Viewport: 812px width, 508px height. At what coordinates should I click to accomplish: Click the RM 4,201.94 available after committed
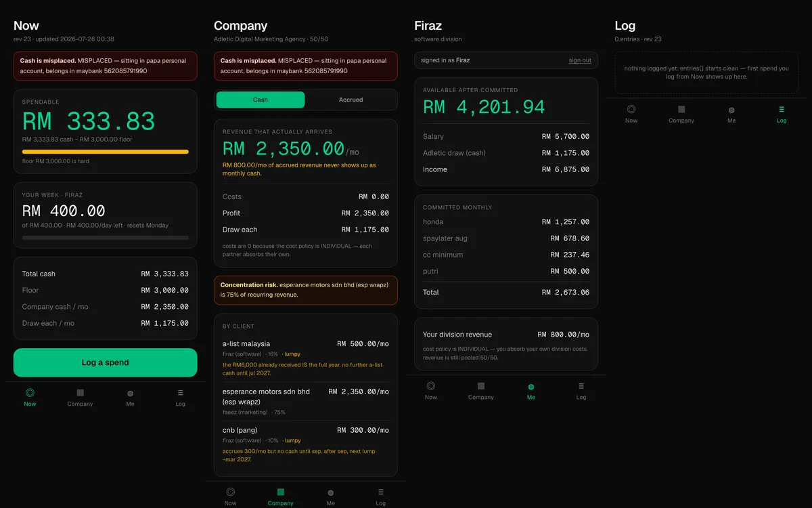[484, 107]
